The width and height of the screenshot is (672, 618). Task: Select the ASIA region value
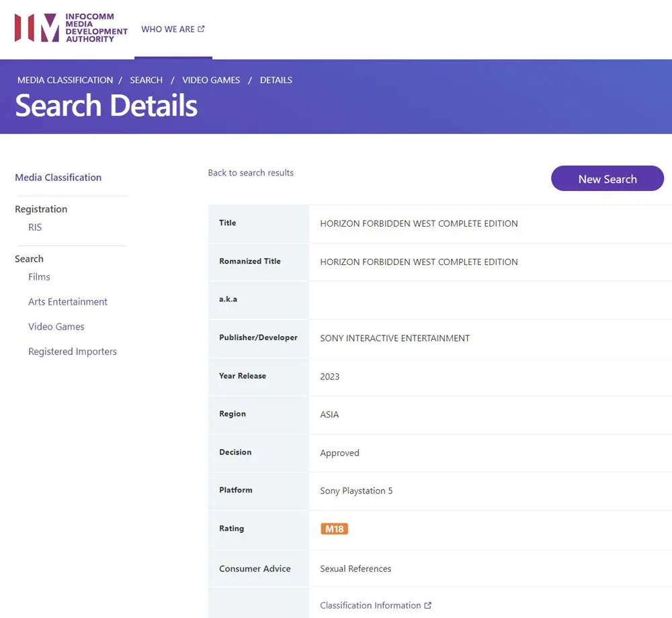point(329,415)
